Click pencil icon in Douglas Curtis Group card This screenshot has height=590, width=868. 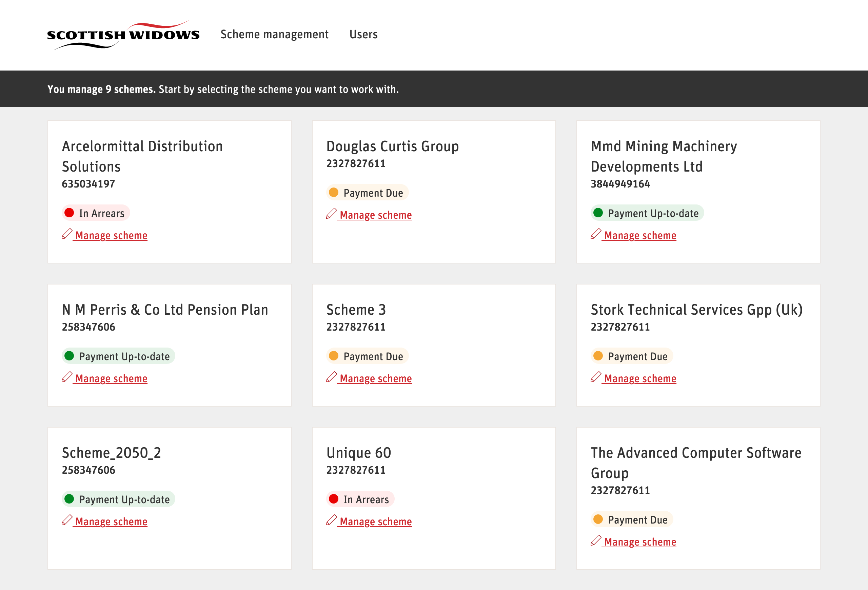[332, 214]
